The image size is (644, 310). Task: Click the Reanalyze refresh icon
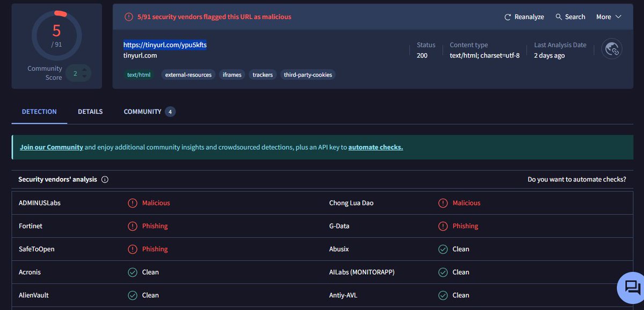pos(508,17)
